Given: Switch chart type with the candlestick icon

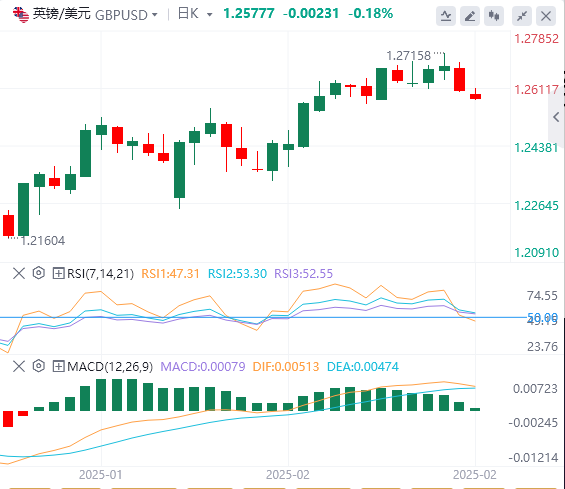Looking at the screenshot, I should 494,16.
